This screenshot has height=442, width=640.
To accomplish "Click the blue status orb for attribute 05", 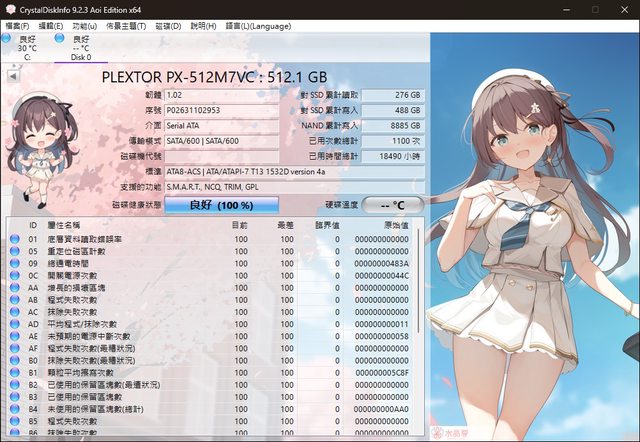I will (15, 251).
